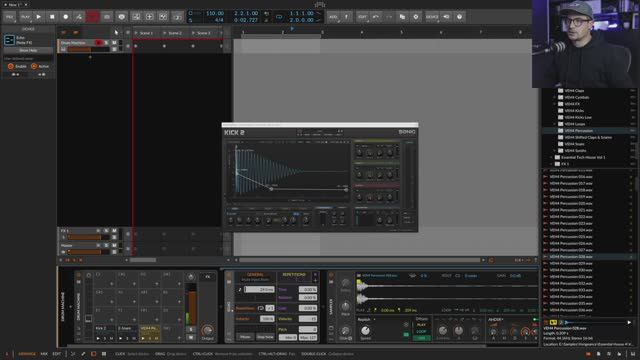Toggle the red highlighted transport button
This screenshot has width=640, height=360.
click(93, 17)
